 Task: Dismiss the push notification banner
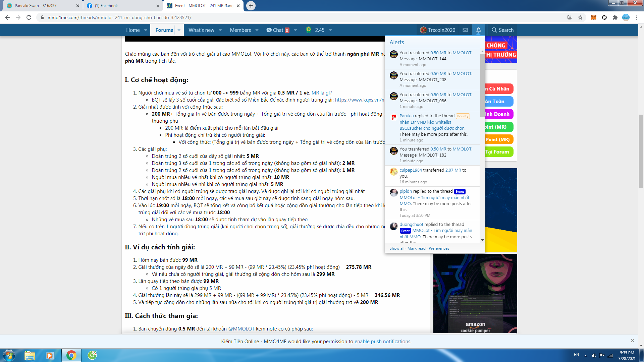pos(632,341)
